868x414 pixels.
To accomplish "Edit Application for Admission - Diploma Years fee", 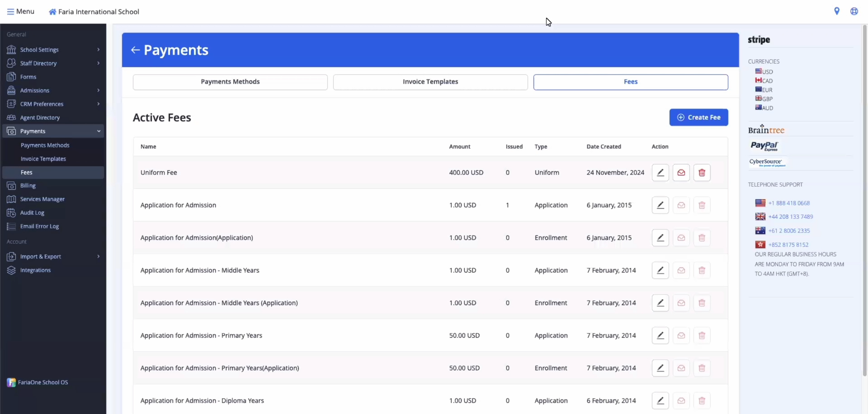I will tap(660, 400).
